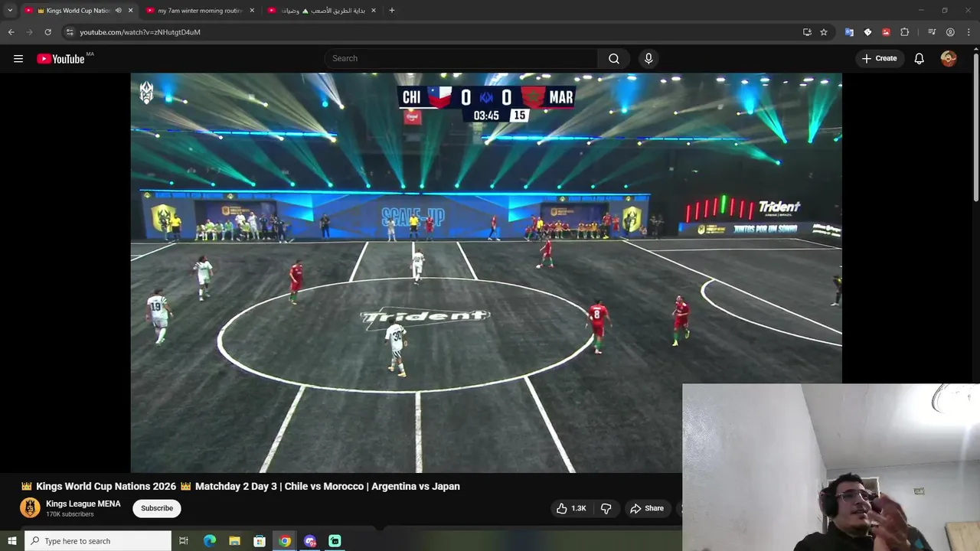980x551 pixels.
Task: Focus the YouTube search field
Action: (461, 58)
